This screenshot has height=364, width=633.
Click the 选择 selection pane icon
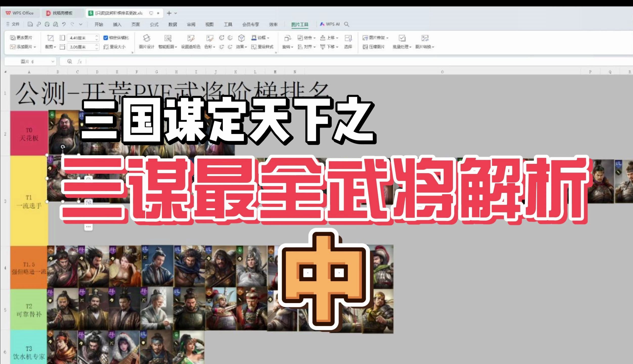tap(348, 38)
